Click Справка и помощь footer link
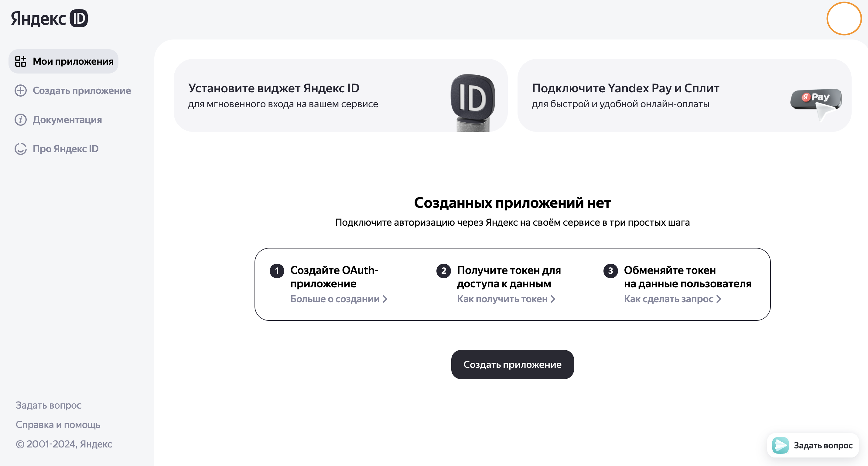The width and height of the screenshot is (868, 466). tap(58, 425)
